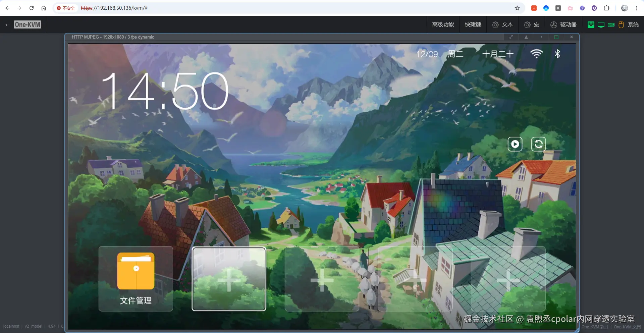Close the HTTP MJPEG stream window

(572, 37)
